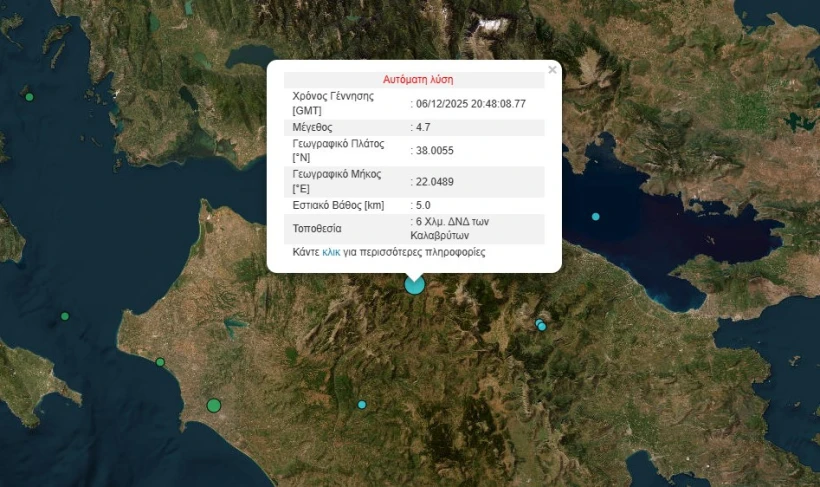The image size is (820, 487).
Task: Click the 'Τοποθεσία' row label
Action: pyautogui.click(x=317, y=229)
